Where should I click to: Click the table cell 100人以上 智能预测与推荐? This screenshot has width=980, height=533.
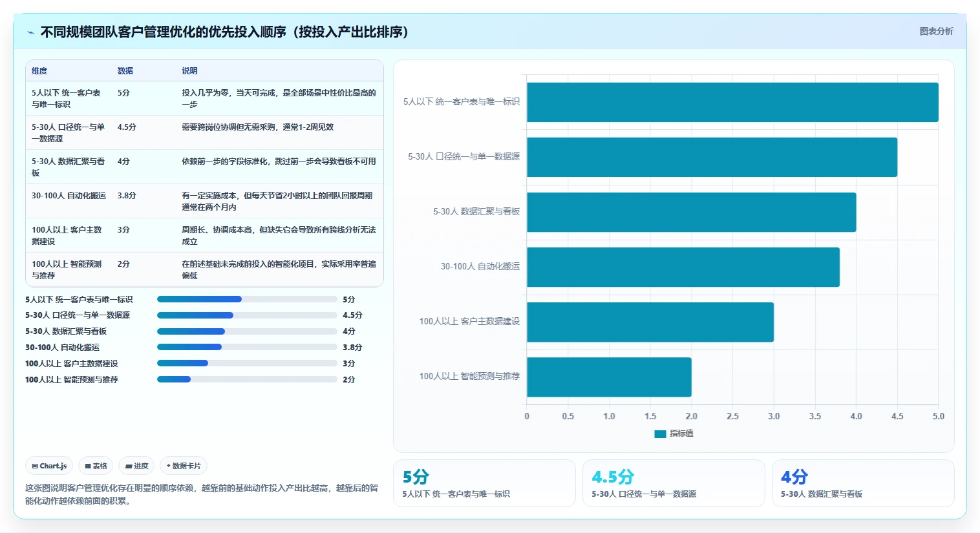pos(68,269)
